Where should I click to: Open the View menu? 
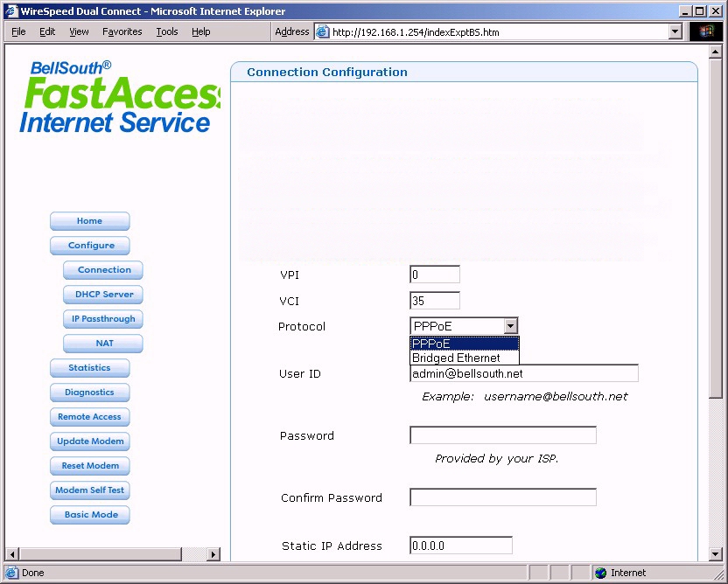pos(79,31)
